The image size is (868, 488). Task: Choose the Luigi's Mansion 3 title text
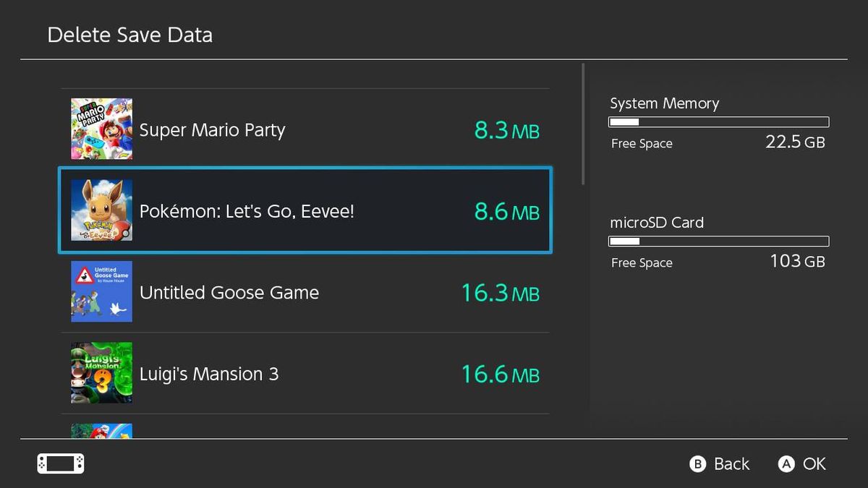[x=209, y=374]
